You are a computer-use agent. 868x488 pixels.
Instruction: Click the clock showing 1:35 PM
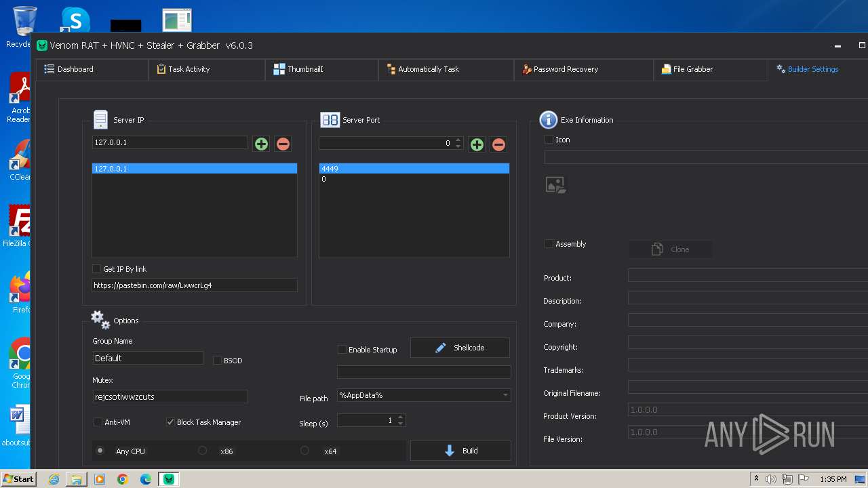point(833,479)
